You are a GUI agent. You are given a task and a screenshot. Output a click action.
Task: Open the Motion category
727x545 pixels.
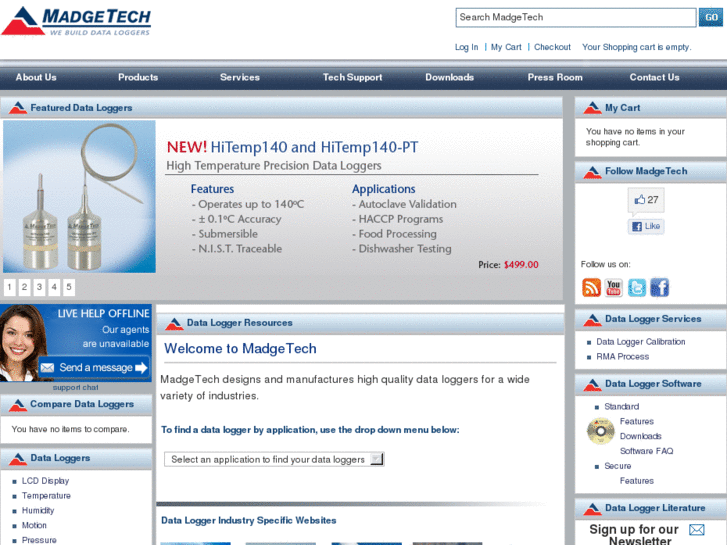34,526
